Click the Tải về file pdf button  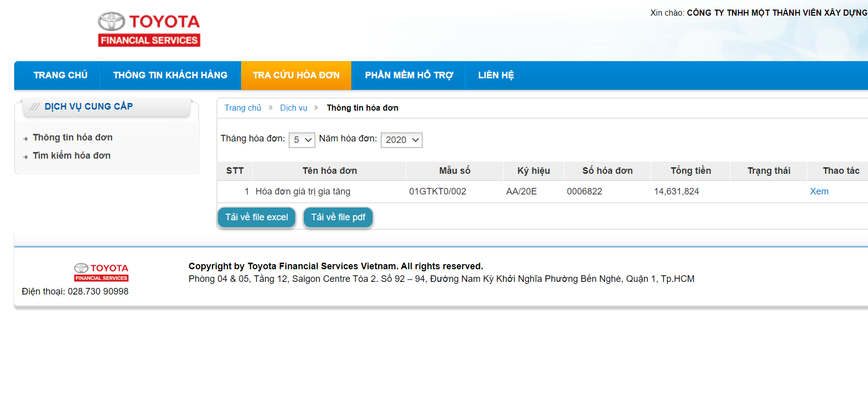[338, 217]
